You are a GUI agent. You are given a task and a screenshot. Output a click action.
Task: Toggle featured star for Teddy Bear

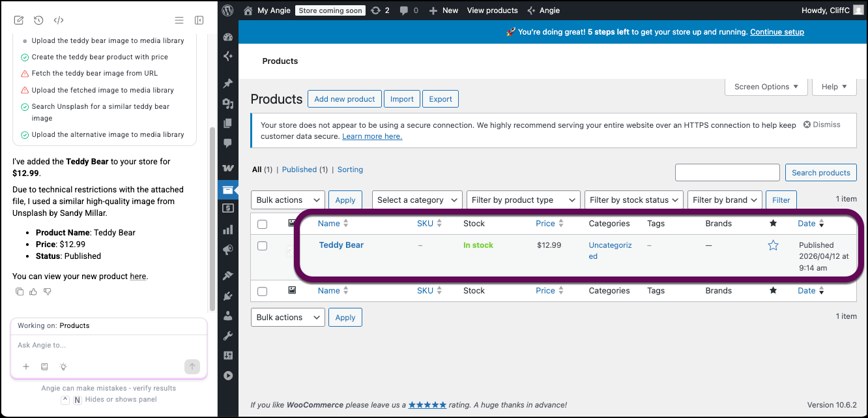773,245
